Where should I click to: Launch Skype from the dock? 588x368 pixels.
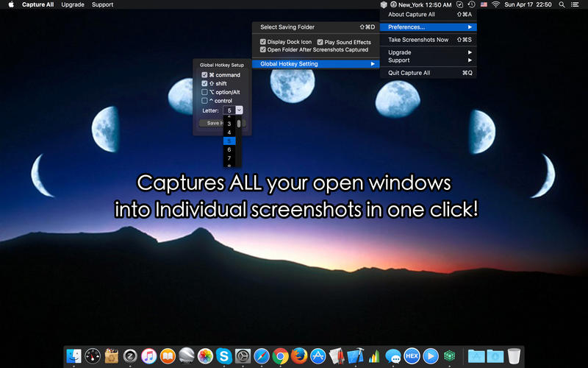click(224, 356)
